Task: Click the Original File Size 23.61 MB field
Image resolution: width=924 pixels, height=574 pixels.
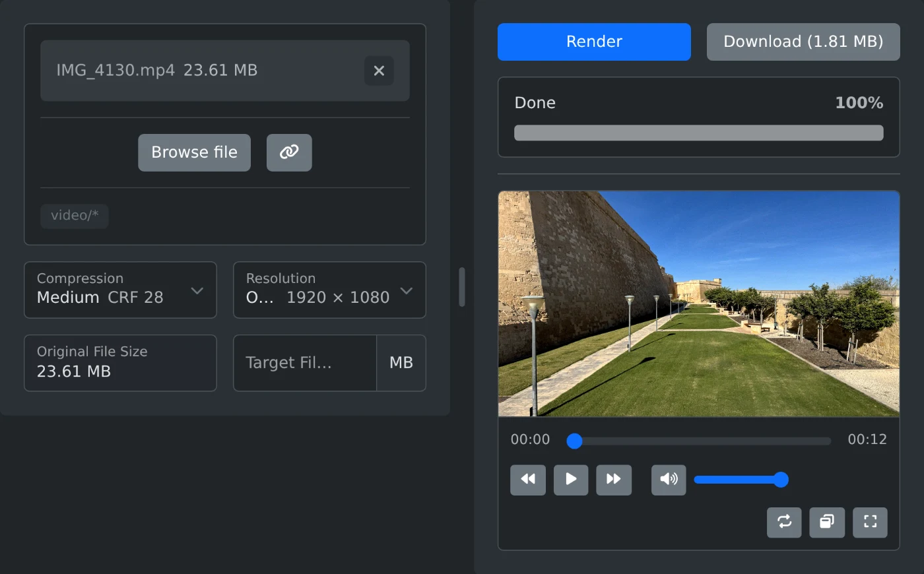Action: click(120, 363)
